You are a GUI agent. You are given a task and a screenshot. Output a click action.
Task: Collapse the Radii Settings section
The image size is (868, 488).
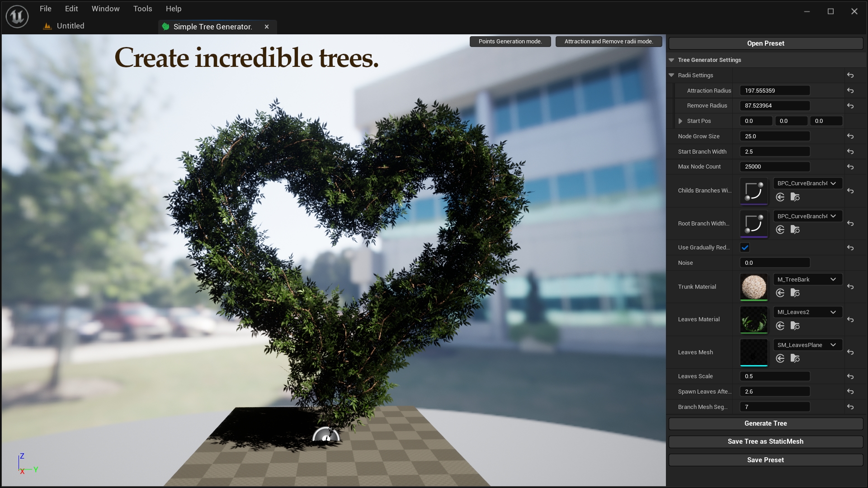coord(671,75)
